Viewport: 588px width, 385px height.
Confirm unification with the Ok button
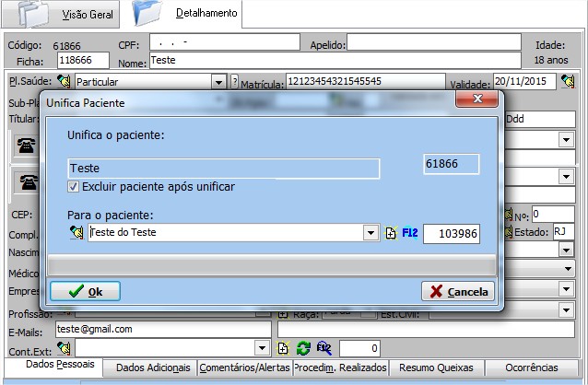click(x=83, y=291)
